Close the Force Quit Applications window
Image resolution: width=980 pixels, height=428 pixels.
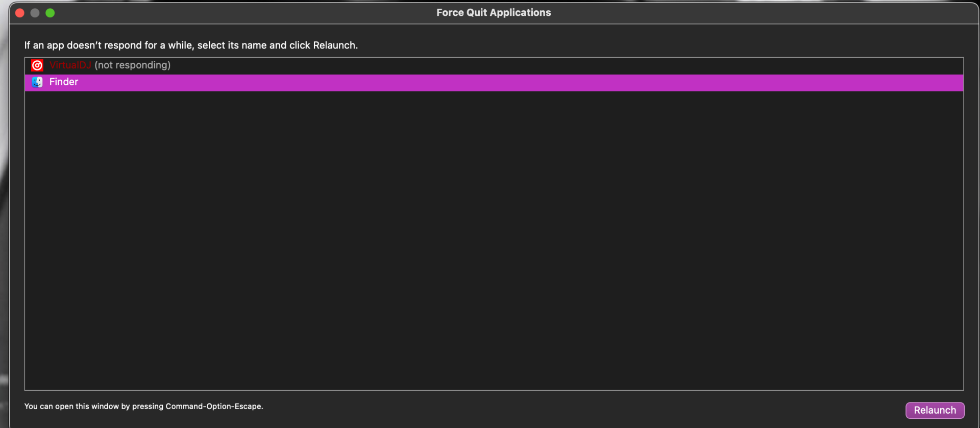20,13
